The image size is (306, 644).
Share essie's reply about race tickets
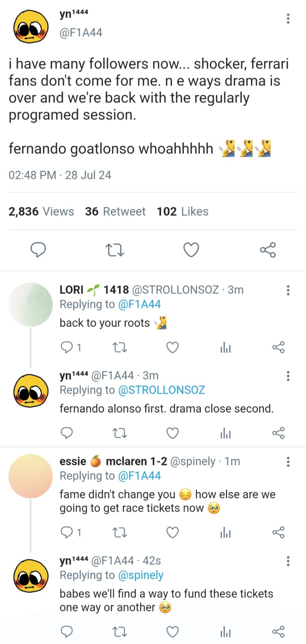278,533
